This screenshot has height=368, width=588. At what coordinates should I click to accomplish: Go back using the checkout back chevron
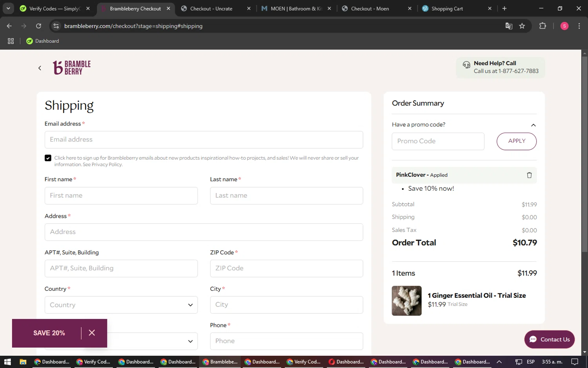40,68
